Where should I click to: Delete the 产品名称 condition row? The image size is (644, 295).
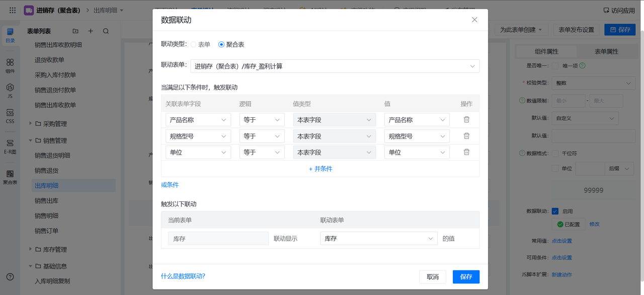(x=466, y=120)
